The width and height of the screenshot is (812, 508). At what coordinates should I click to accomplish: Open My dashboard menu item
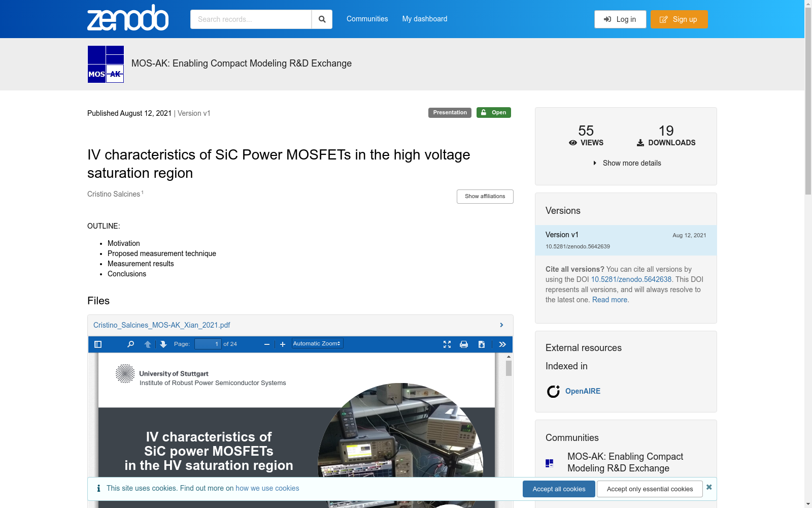(425, 19)
